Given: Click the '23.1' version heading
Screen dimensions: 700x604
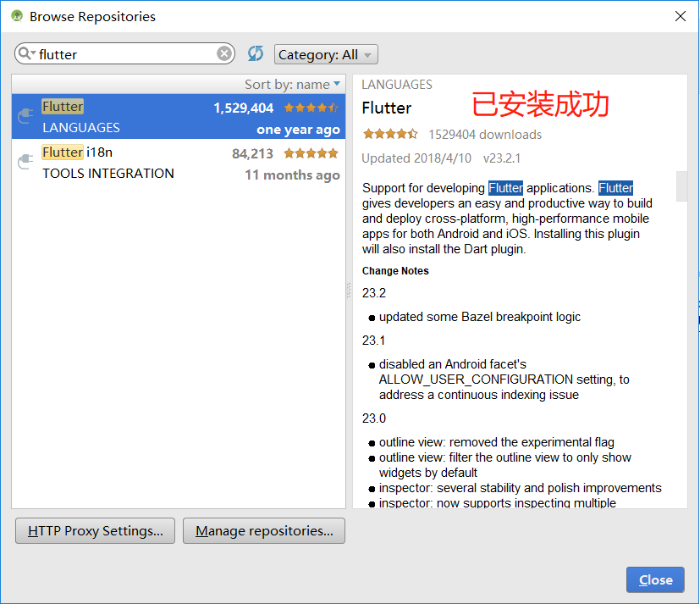Looking at the screenshot, I should (x=373, y=341).
